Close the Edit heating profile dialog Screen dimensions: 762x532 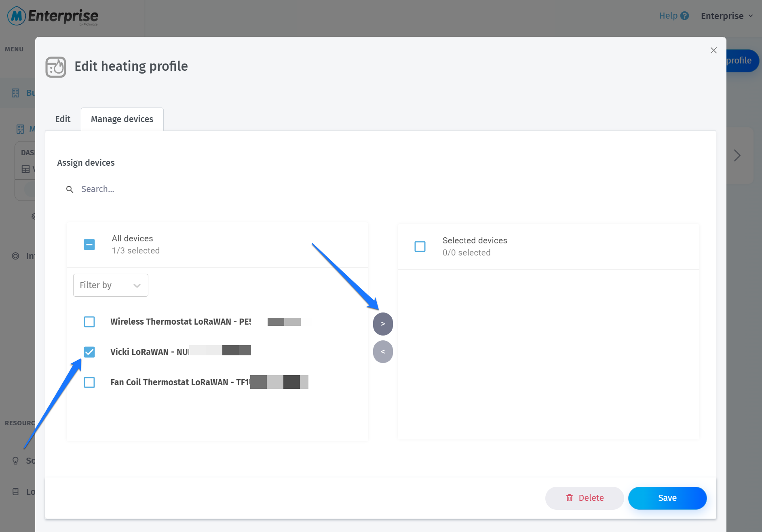click(x=713, y=50)
